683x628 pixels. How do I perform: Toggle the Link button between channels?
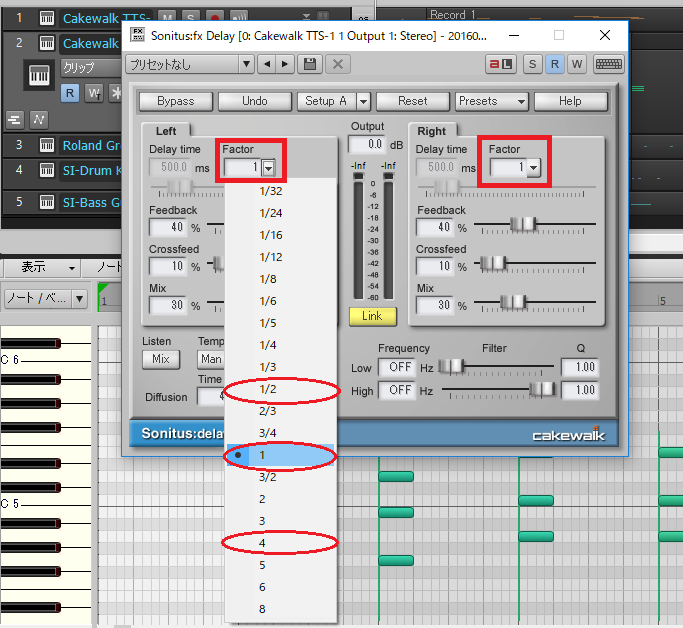coord(372,316)
